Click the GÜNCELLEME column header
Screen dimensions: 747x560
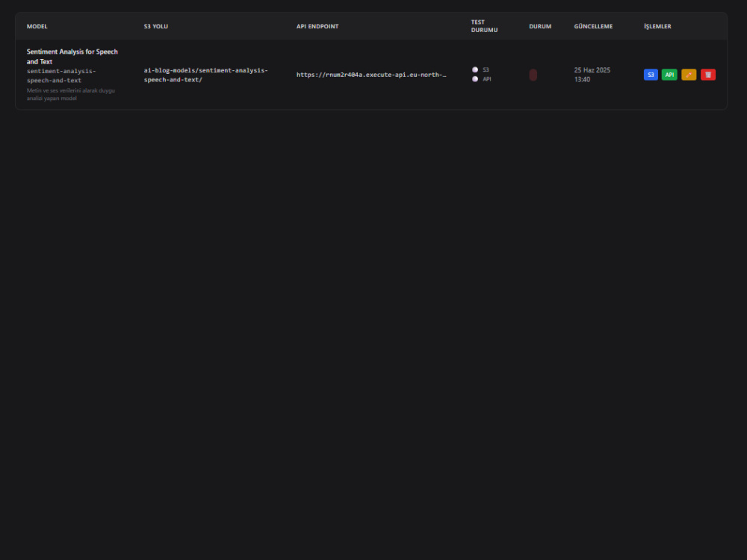(593, 26)
